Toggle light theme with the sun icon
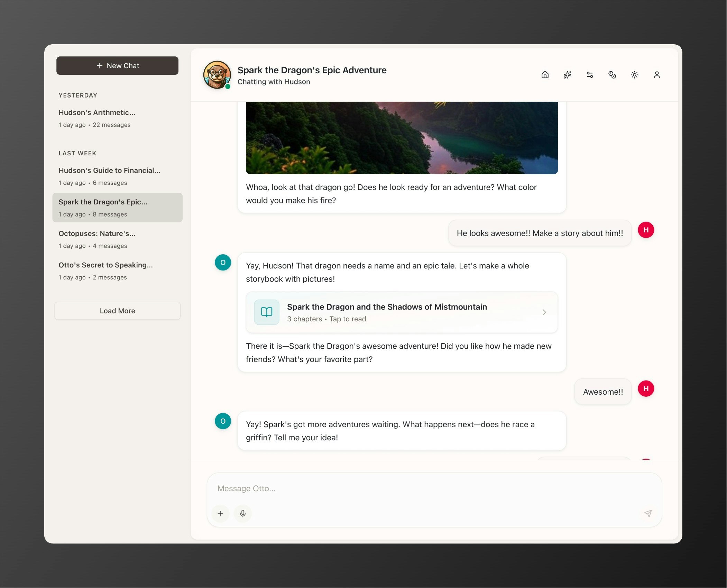Image resolution: width=727 pixels, height=588 pixels. 634,75
